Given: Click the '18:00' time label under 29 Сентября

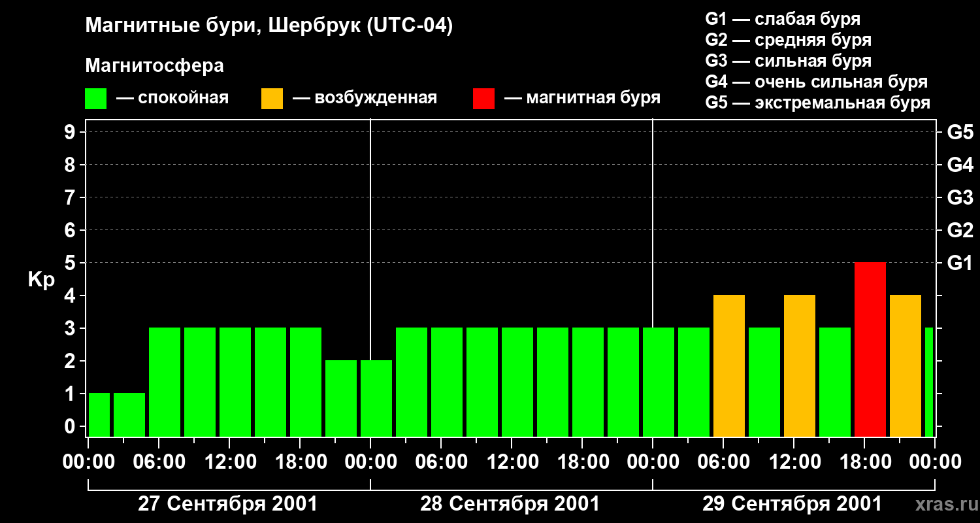Looking at the screenshot, I should click(864, 462).
